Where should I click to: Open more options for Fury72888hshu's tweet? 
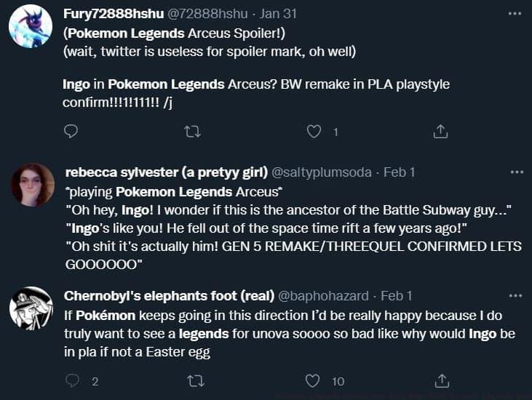pyautogui.click(x=516, y=14)
